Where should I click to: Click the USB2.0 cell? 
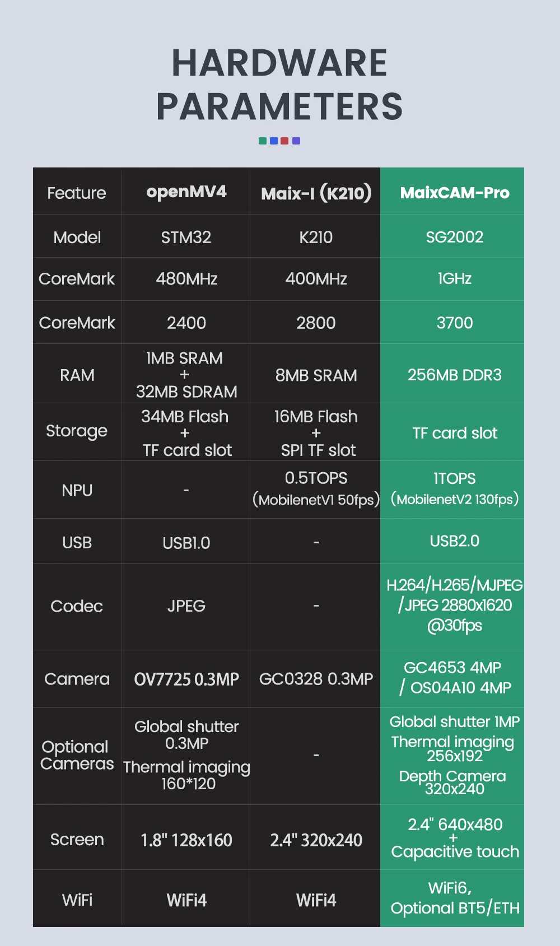454,541
